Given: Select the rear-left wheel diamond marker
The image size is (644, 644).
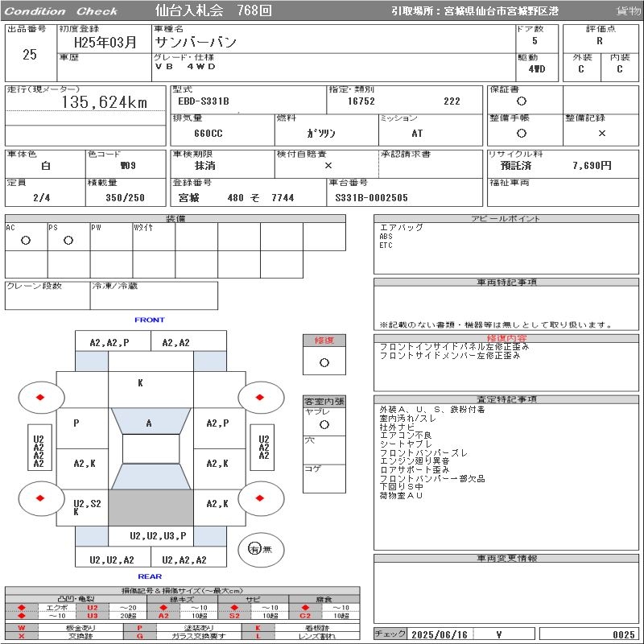Looking at the screenshot, I should 39,498.
